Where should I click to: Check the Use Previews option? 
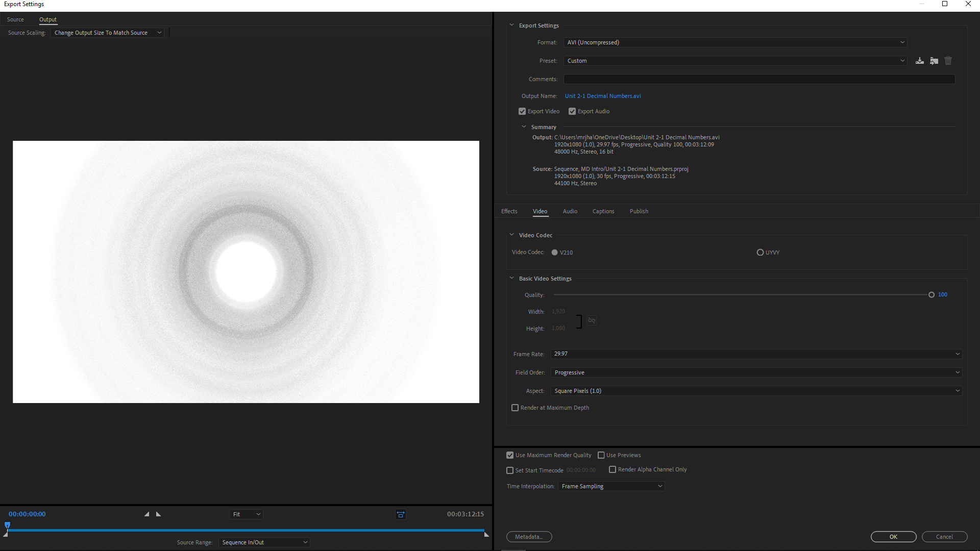tap(601, 455)
